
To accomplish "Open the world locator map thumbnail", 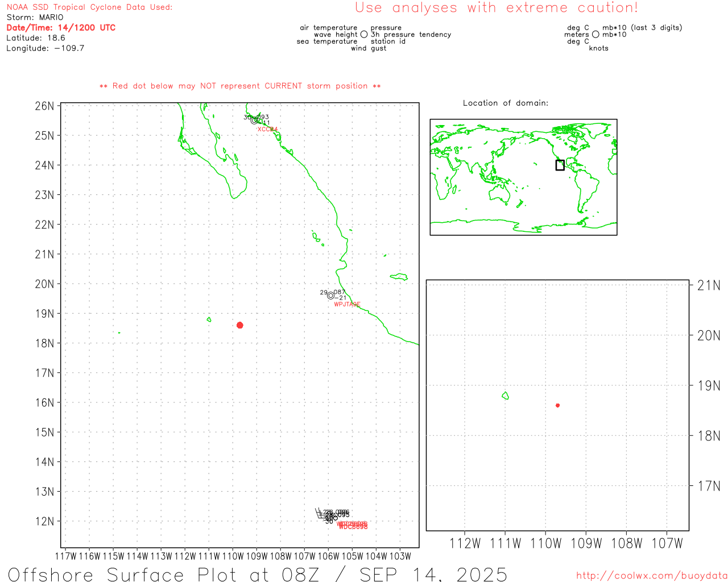I will point(523,177).
